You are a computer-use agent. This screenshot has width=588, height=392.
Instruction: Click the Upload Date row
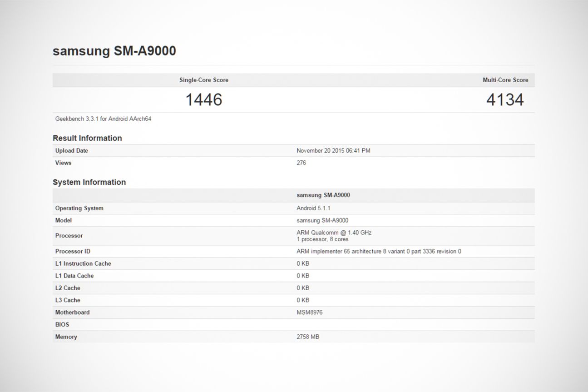(71, 150)
